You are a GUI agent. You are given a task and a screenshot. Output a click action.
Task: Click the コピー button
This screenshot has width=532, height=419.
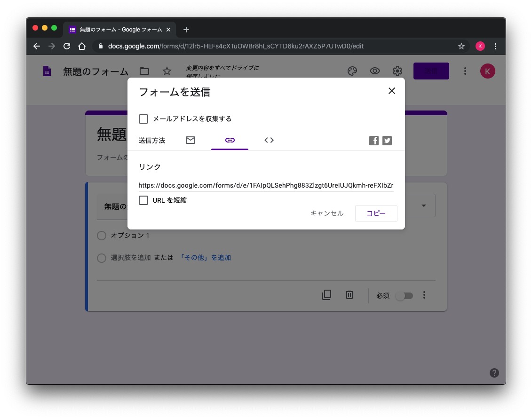coord(376,213)
